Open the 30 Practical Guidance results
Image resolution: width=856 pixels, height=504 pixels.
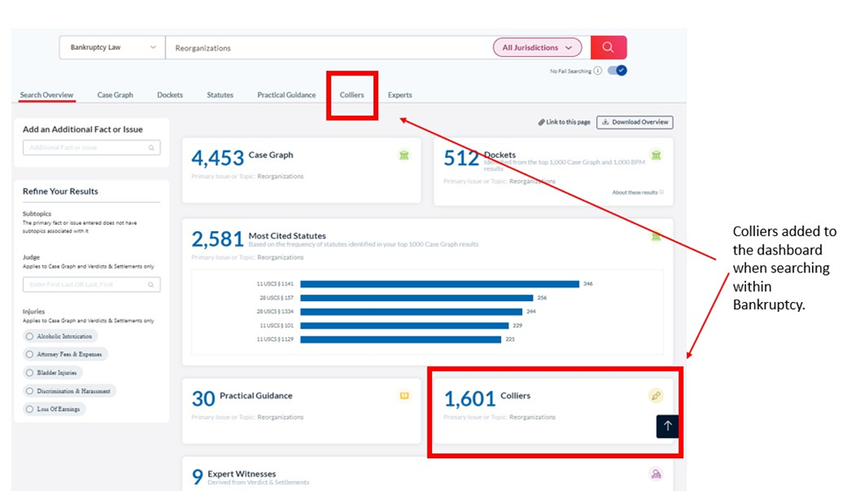coord(203,400)
